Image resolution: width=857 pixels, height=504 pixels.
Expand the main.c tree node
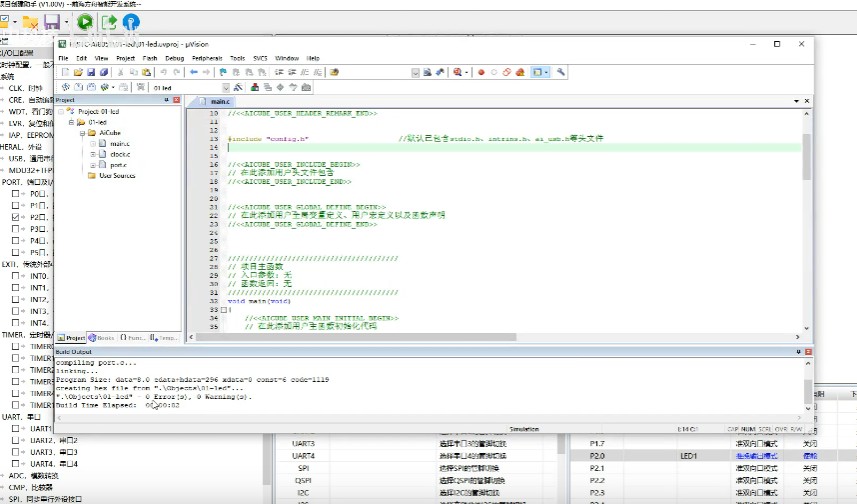click(92, 144)
